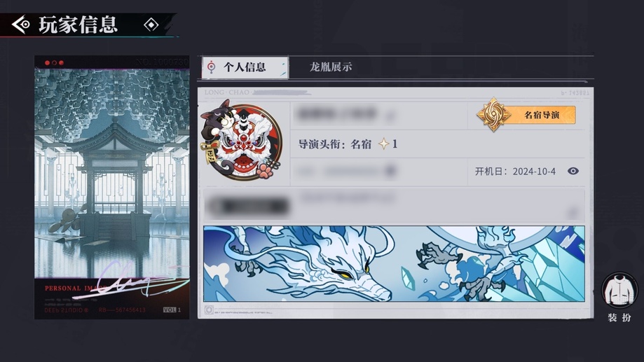This screenshot has height=362, width=644.
Task: Toggle the eye icon beside 开机日
Action: (573, 171)
